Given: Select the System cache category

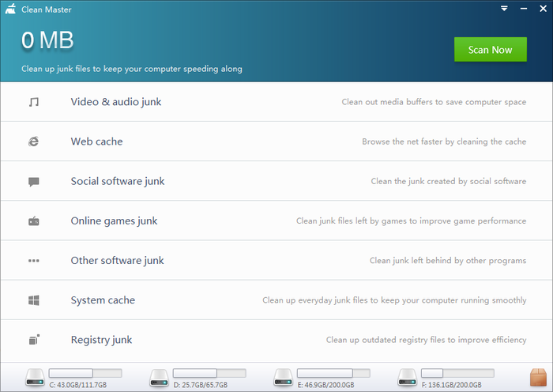Looking at the screenshot, I should pyautogui.click(x=276, y=300).
